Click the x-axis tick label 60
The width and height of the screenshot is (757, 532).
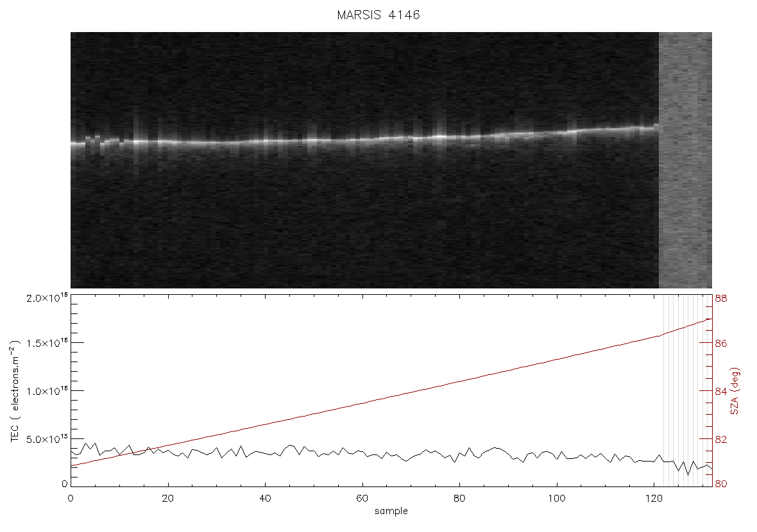(x=362, y=498)
